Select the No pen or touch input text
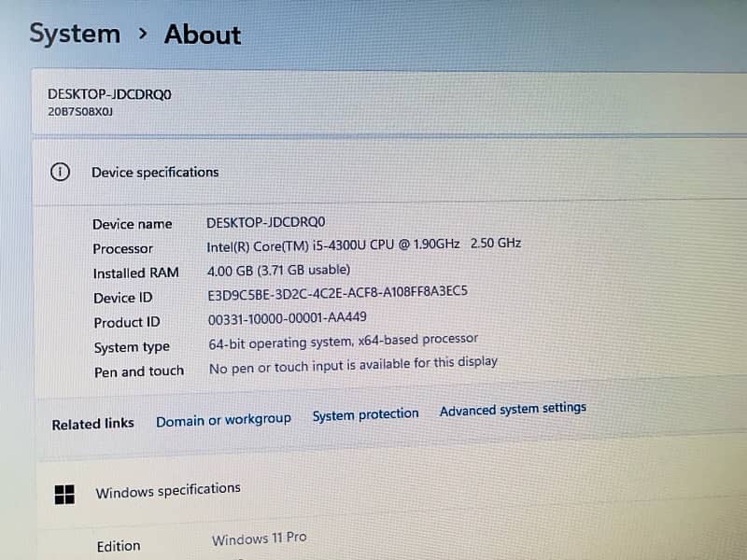The width and height of the screenshot is (747, 560). [353, 365]
